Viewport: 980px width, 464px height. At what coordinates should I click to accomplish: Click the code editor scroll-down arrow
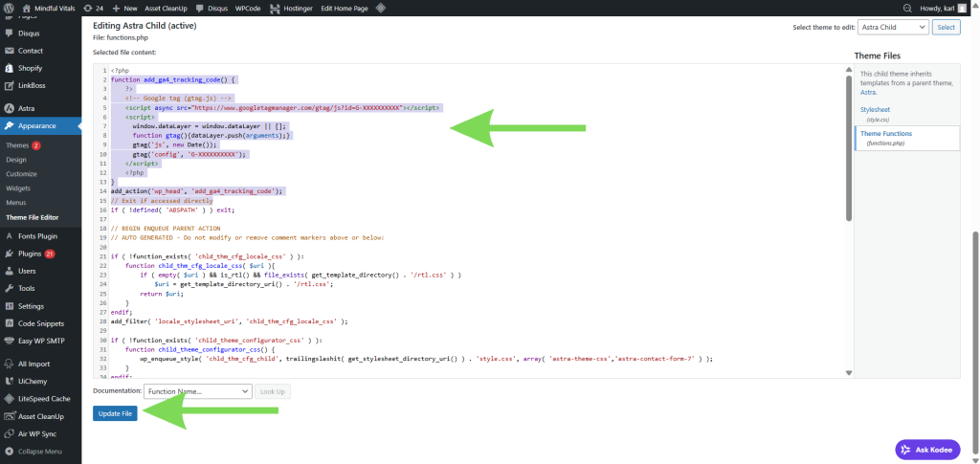[x=849, y=373]
